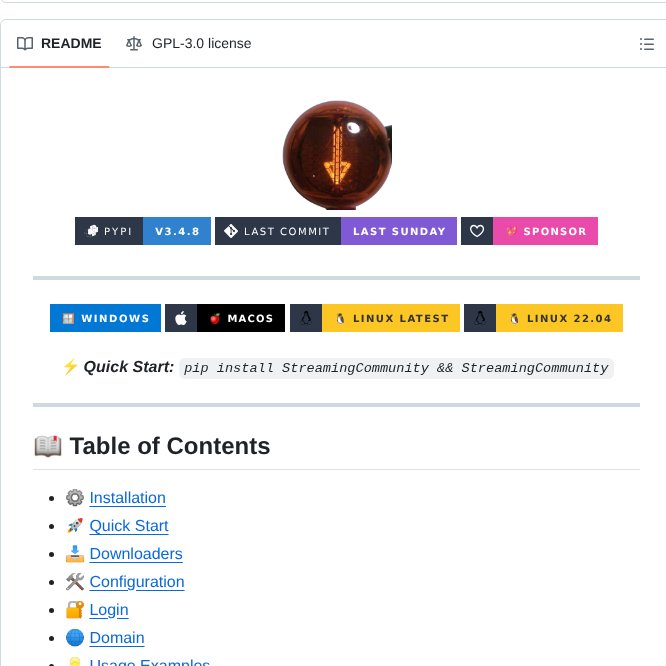Follow the Login section link
The height and width of the screenshot is (666, 666).
tap(109, 610)
